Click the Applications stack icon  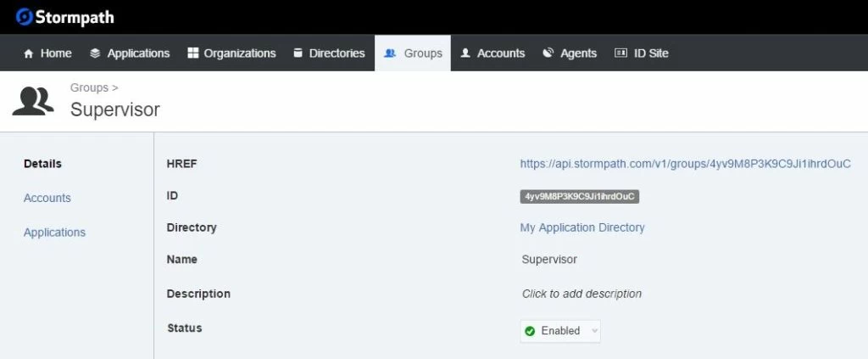(x=95, y=53)
